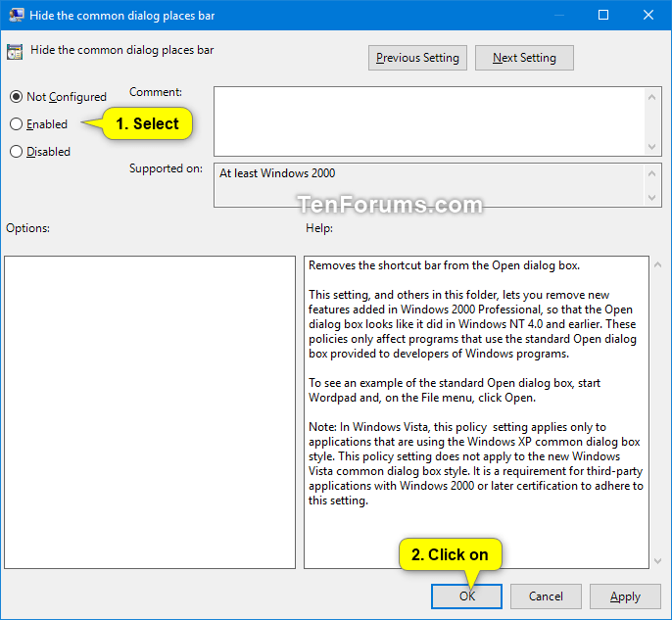Image resolution: width=672 pixels, height=620 pixels.
Task: Click the Apply button
Action: [625, 596]
